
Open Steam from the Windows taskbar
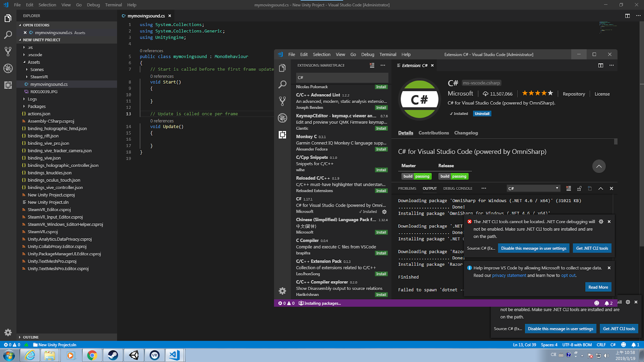point(113,355)
